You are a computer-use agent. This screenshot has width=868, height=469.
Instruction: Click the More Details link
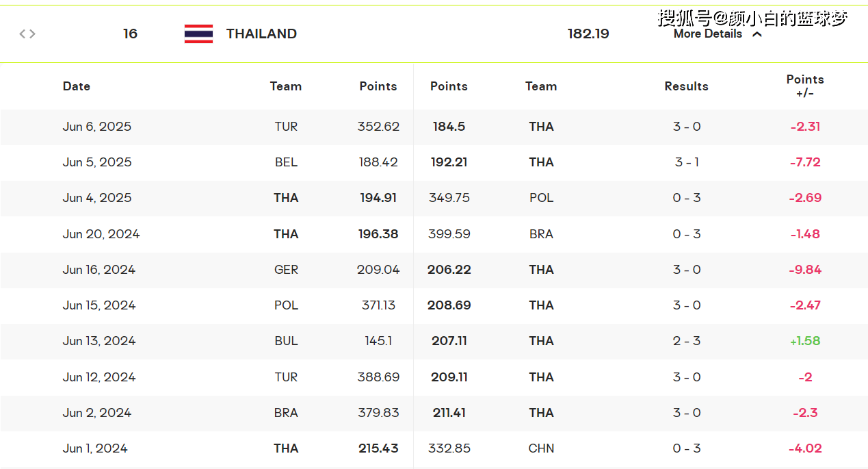(x=707, y=34)
